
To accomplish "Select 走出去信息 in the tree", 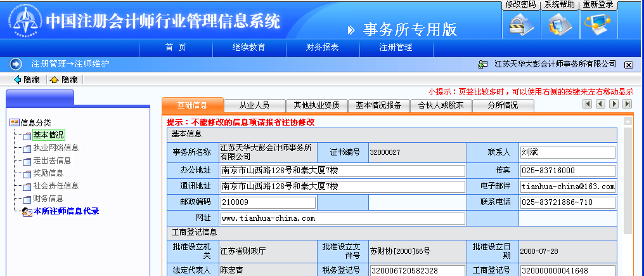I will pyautogui.click(x=52, y=161).
